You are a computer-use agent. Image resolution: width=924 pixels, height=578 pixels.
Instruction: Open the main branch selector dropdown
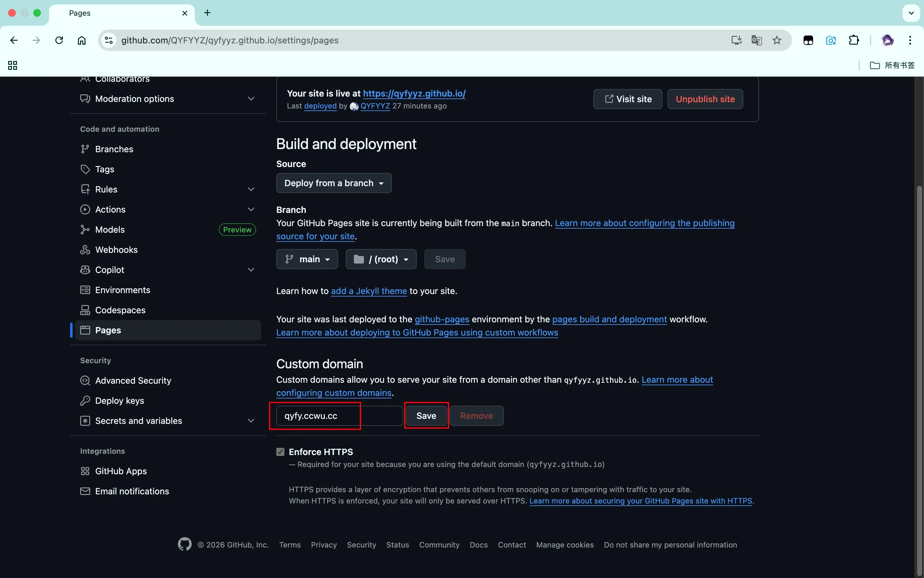(x=307, y=259)
